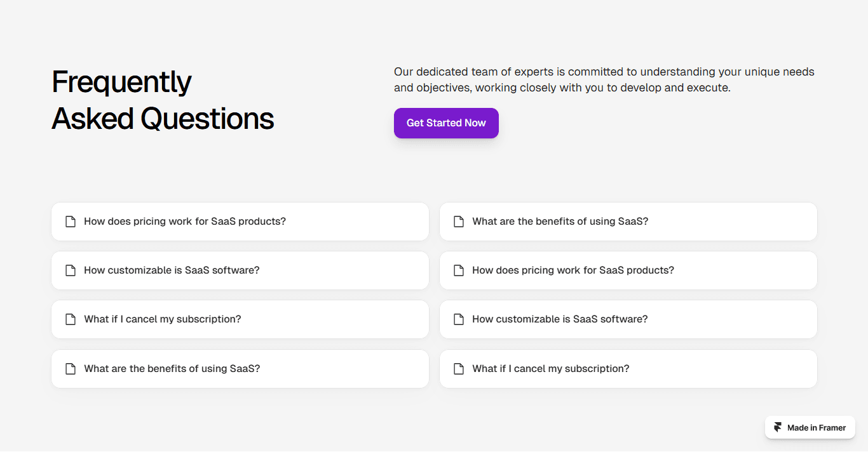Click document icon next to left-column customizable question
Image resolution: width=868 pixels, height=452 pixels.
tap(71, 270)
